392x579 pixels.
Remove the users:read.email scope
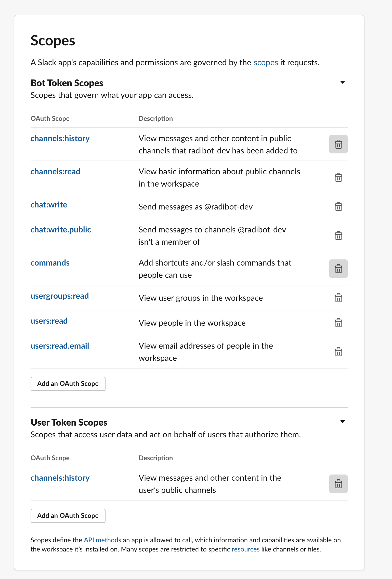[x=338, y=352]
